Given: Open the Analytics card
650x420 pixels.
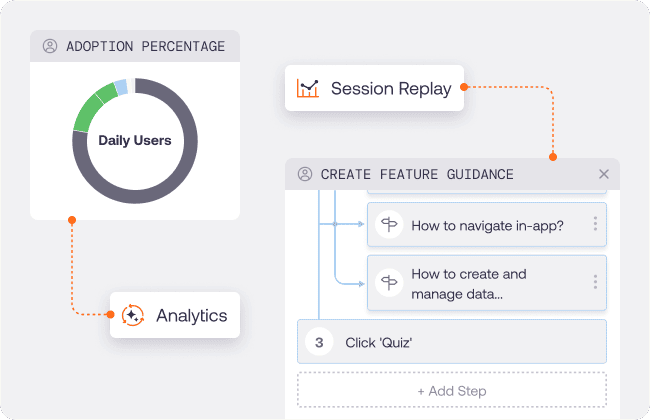Looking at the screenshot, I should coord(175,315).
